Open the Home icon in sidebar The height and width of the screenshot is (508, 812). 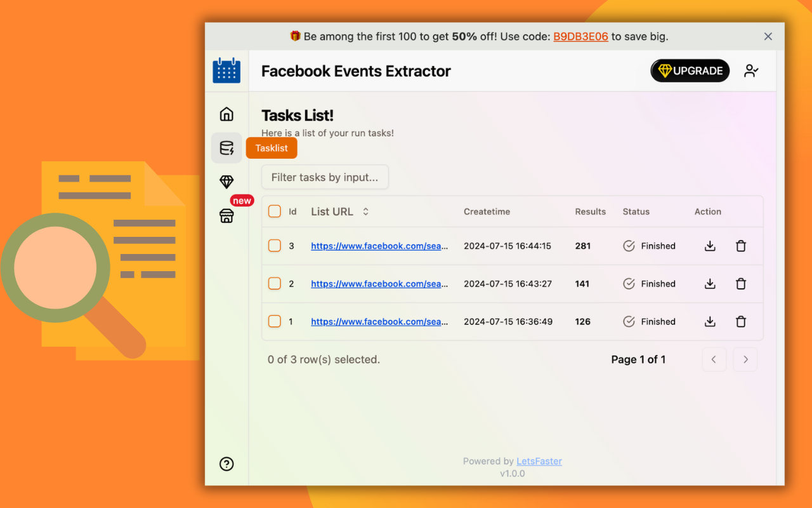click(226, 114)
